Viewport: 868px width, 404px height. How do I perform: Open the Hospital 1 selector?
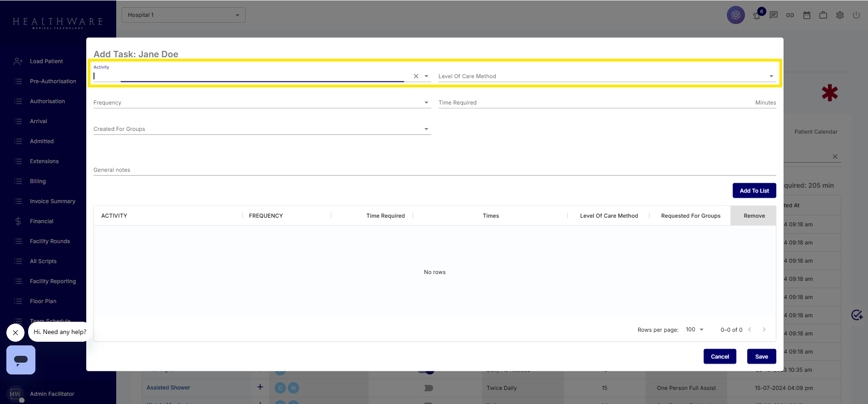(183, 15)
